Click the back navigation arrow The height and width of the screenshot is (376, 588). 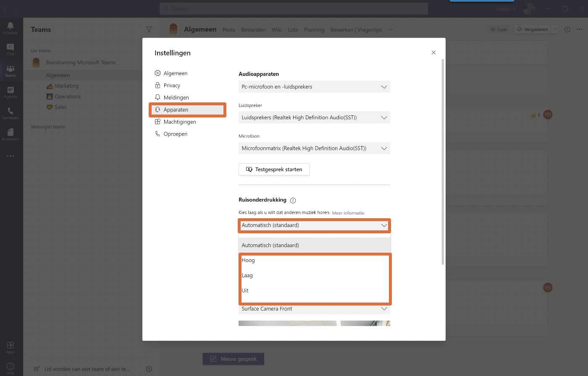coord(5,9)
